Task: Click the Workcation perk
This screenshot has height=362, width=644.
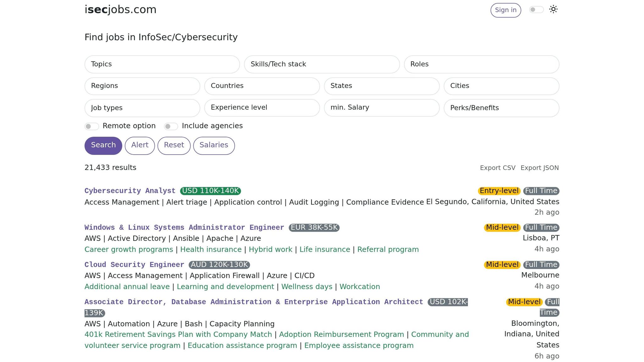Action: (x=360, y=287)
